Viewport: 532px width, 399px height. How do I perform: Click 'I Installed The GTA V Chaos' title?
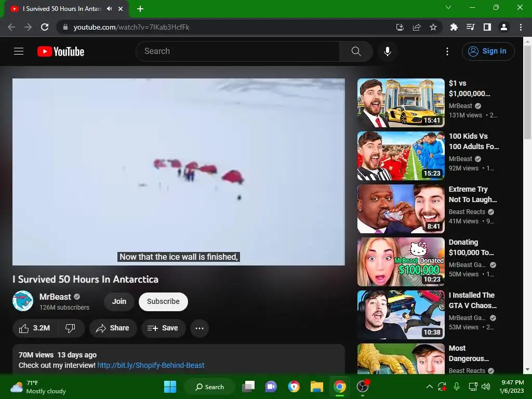[473, 300]
